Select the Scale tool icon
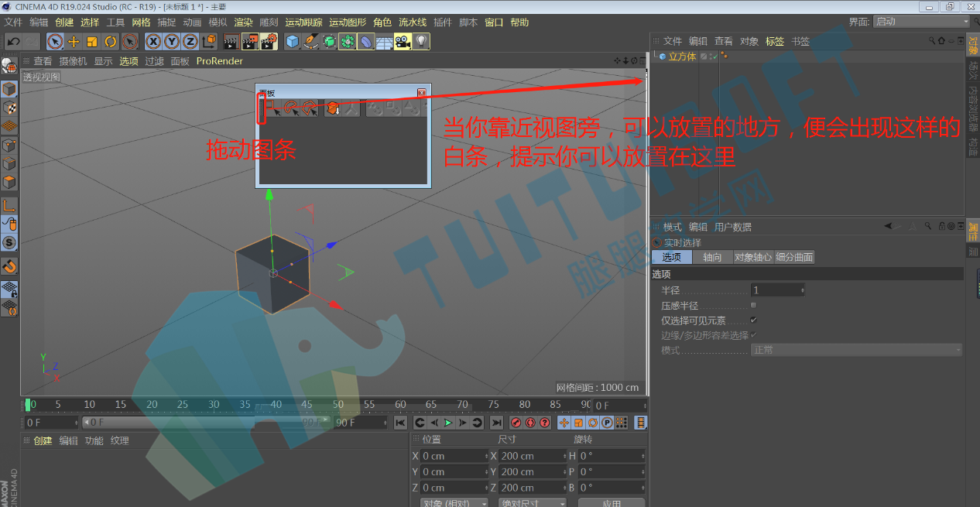980x507 pixels. (92, 42)
